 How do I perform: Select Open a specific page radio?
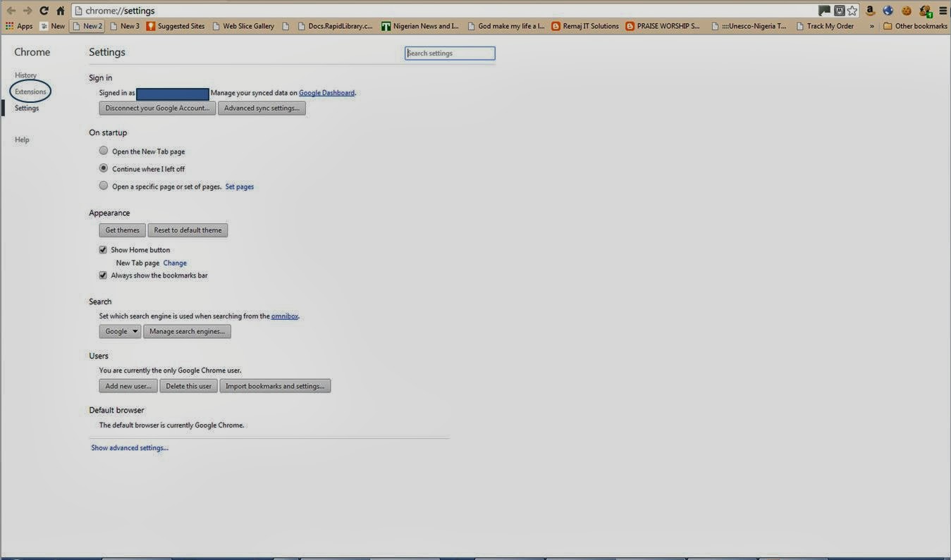tap(104, 186)
